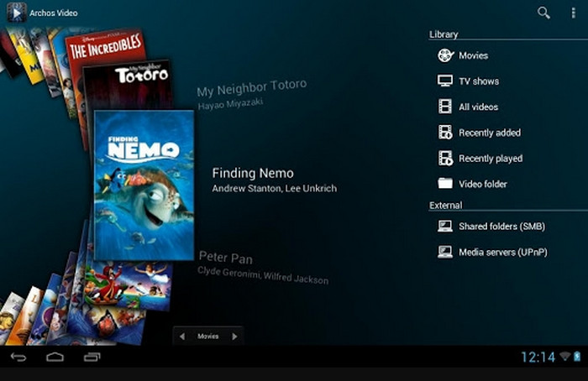The height and width of the screenshot is (381, 588).
Task: Click the Archos Video title text
Action: tap(54, 13)
